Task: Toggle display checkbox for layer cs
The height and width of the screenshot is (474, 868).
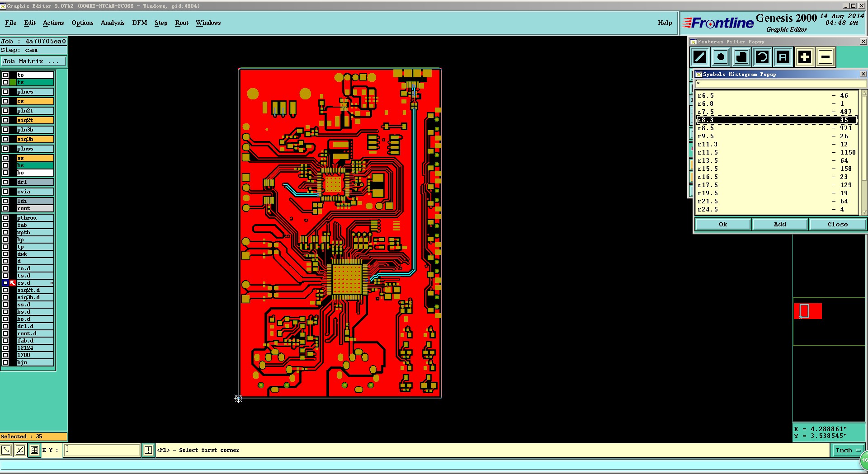Action: [x=5, y=101]
